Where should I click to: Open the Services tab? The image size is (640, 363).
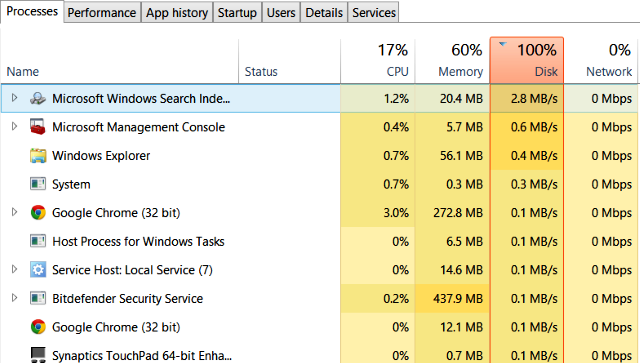click(x=374, y=12)
